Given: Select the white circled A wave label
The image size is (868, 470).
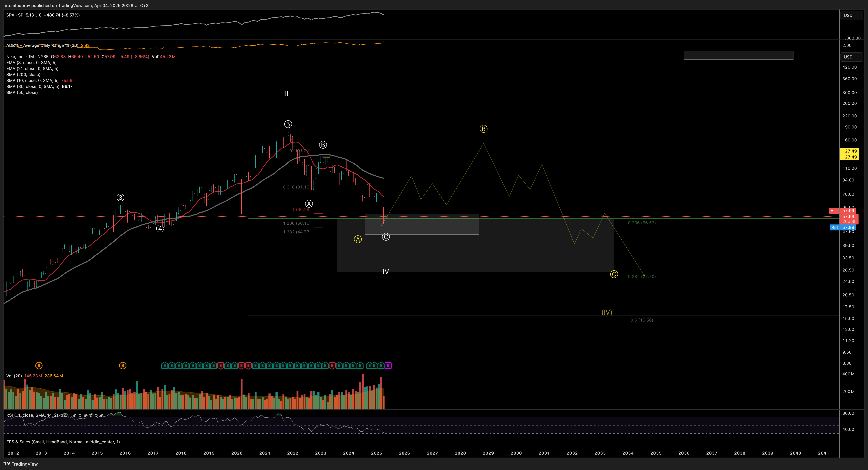Looking at the screenshot, I should pyautogui.click(x=309, y=204).
